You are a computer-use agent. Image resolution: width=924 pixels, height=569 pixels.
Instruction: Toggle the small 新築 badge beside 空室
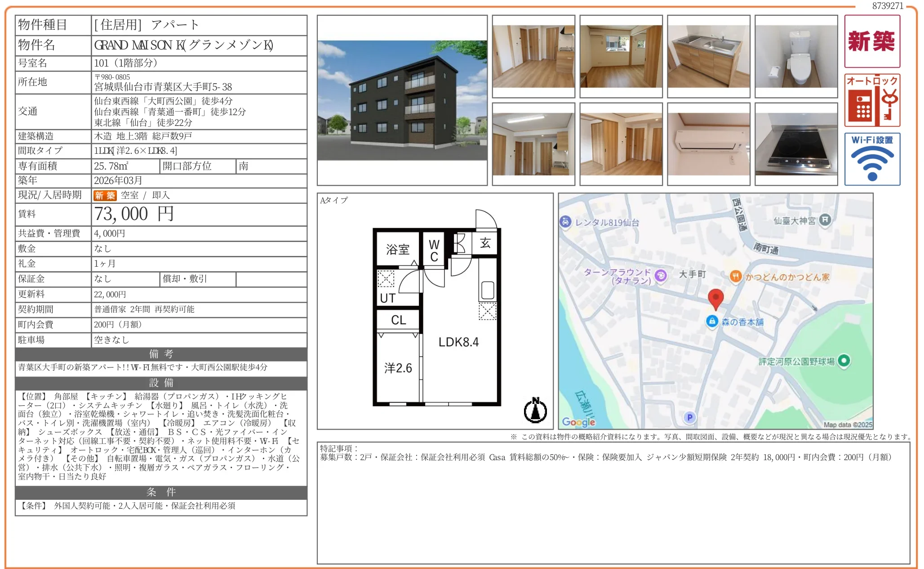104,195
